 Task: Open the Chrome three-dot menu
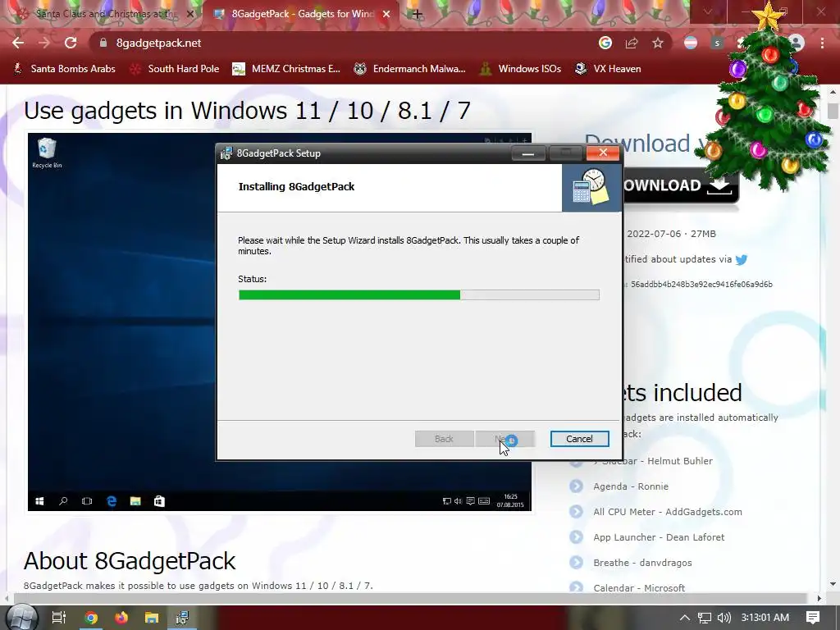(822, 43)
